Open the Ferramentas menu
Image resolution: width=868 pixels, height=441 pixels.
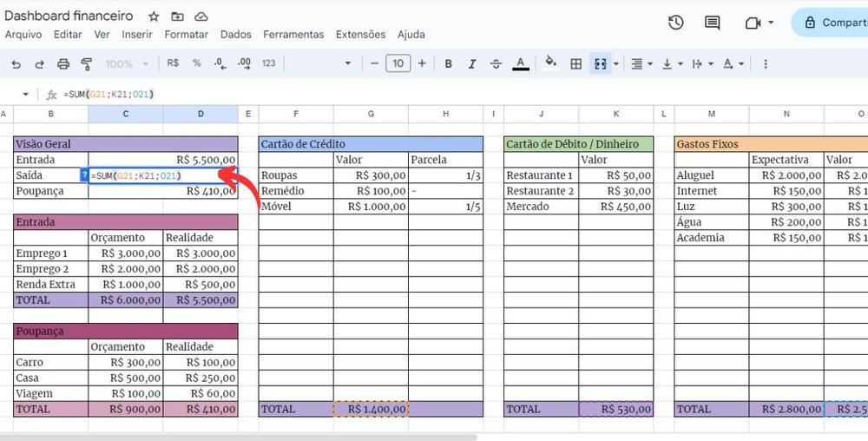point(293,35)
